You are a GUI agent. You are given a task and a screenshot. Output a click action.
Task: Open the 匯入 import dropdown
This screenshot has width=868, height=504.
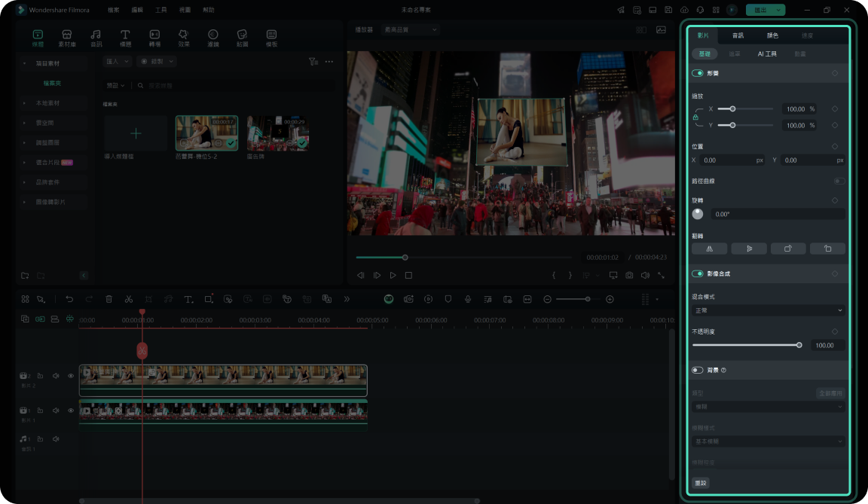click(118, 62)
